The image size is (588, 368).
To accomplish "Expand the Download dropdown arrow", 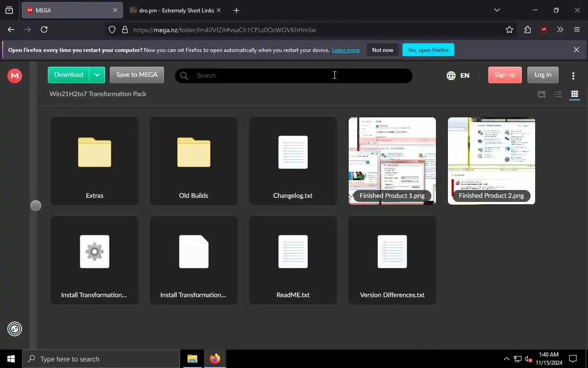I will click(x=97, y=75).
